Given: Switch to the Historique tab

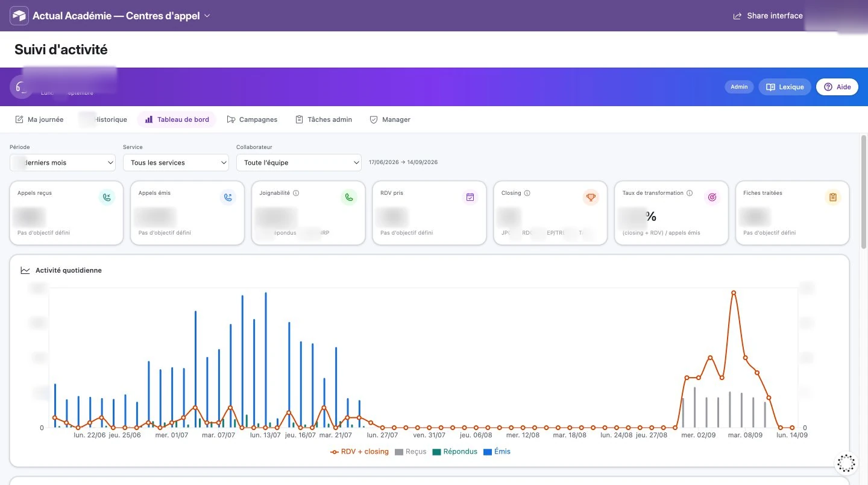Looking at the screenshot, I should (104, 119).
